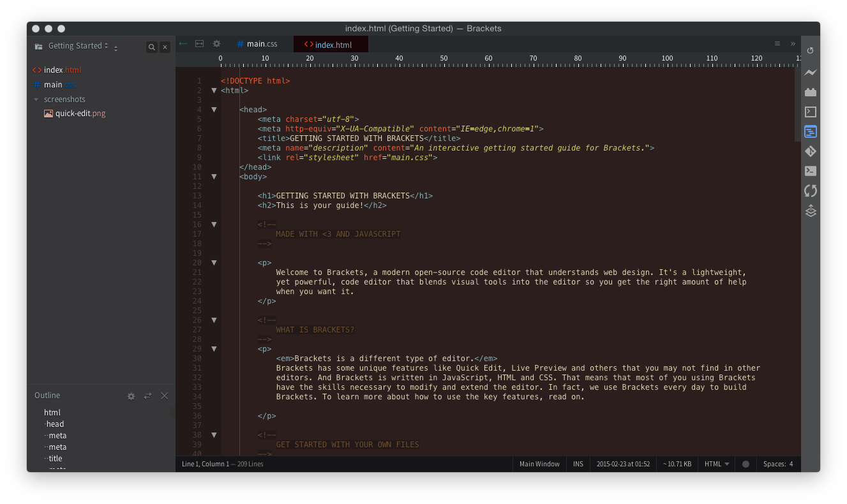Click the double chevron overflow icon in tab bar
Viewport: 847px width, 504px height.
click(x=793, y=44)
